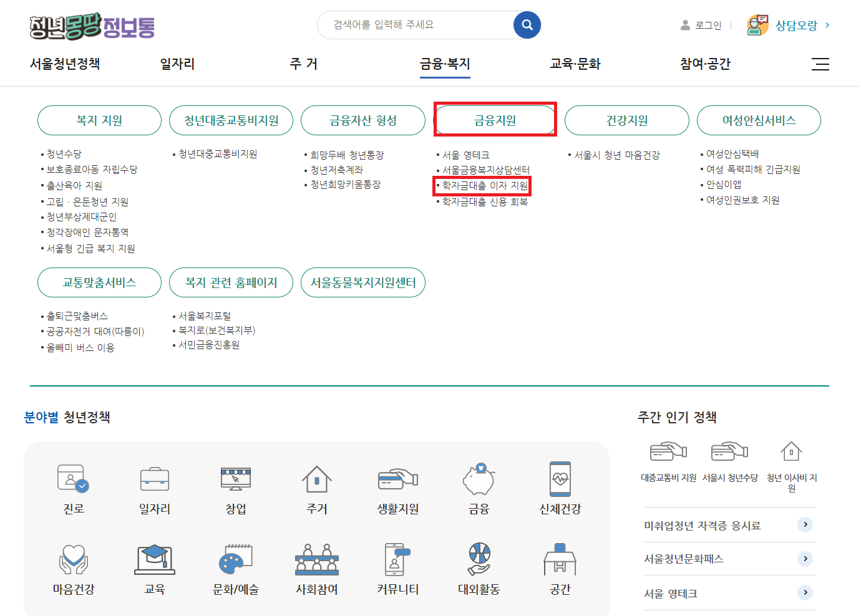Click the 마음건강 heart icon
Image resolution: width=861 pixels, height=616 pixels.
[x=73, y=560]
